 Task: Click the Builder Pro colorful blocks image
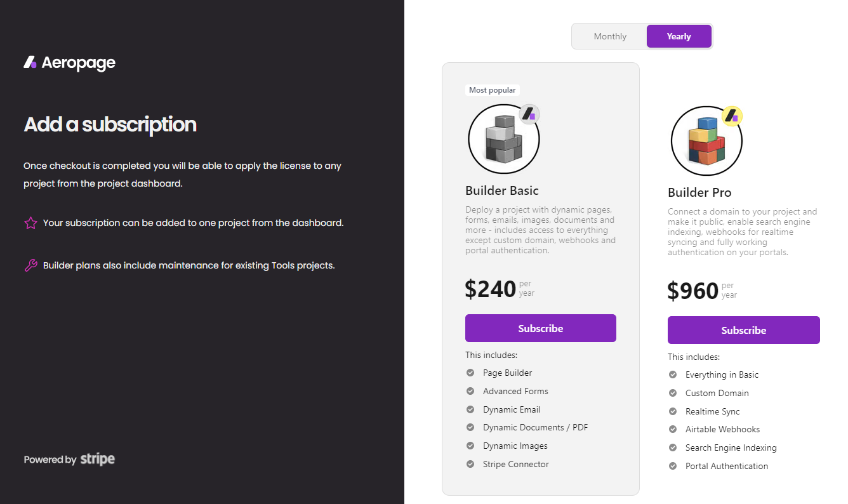706,140
